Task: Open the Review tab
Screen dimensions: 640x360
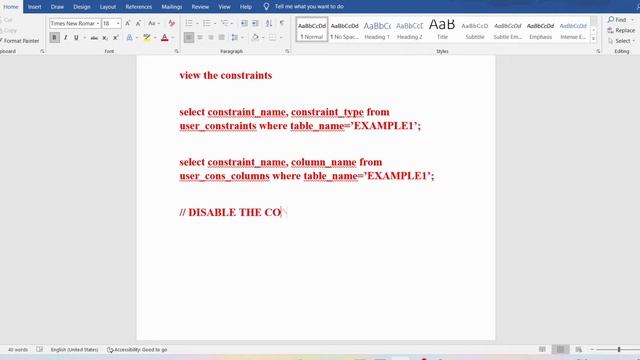Action: coord(200,7)
